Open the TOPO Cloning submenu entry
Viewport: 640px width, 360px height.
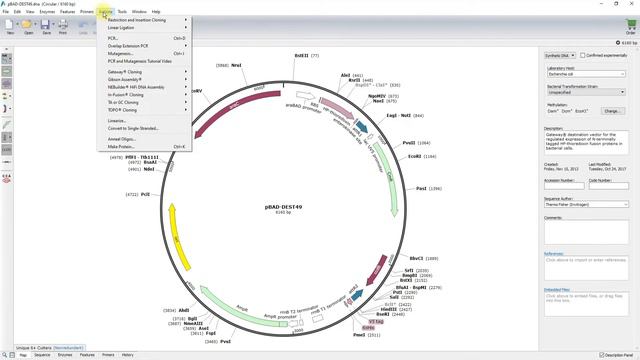point(144,110)
